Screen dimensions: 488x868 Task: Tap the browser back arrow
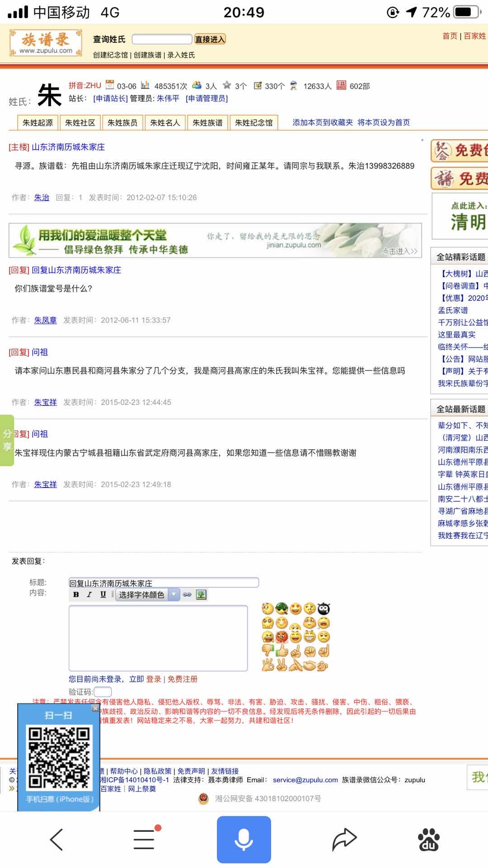(56, 840)
